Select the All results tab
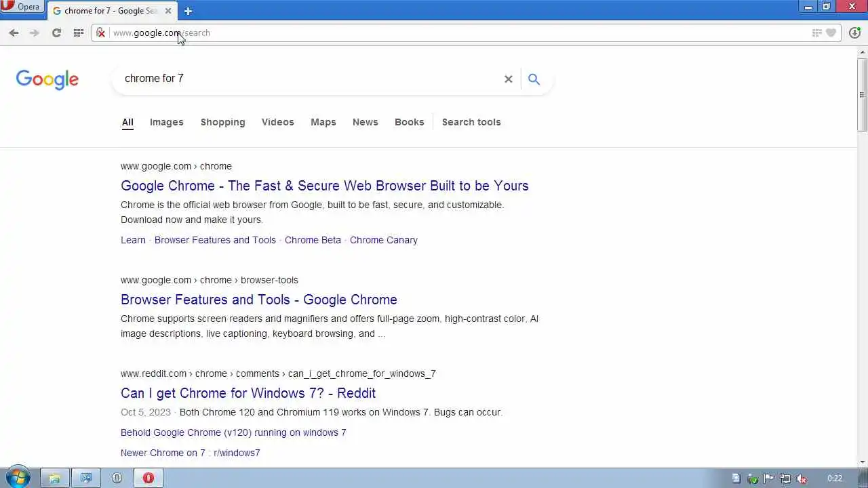The height and width of the screenshot is (488, 868). [127, 122]
